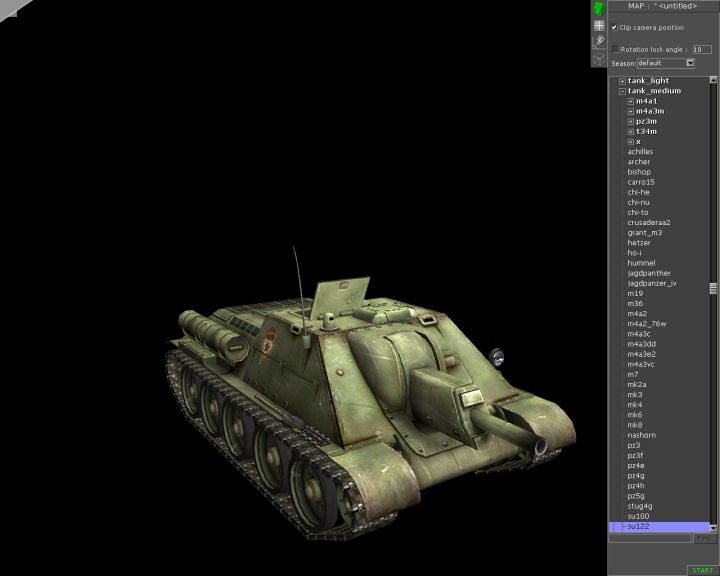Select the nashorn entry
The image size is (720, 576).
tap(640, 435)
